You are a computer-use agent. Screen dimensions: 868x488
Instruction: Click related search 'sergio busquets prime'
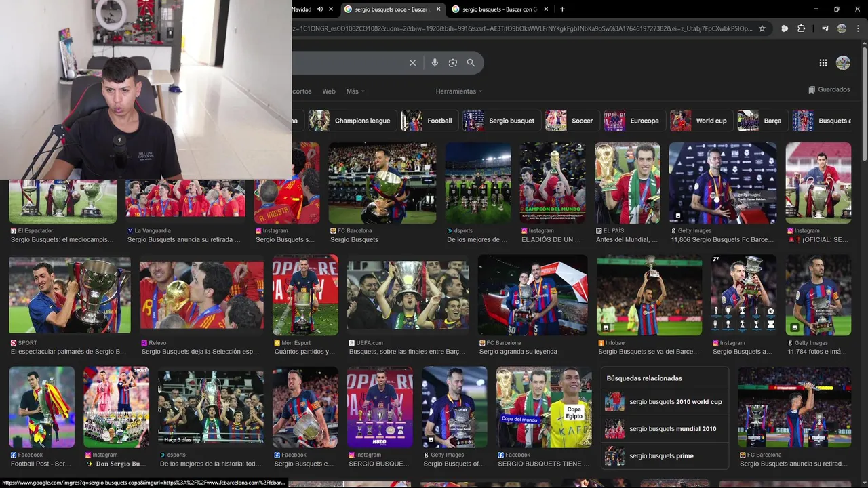(x=665, y=456)
